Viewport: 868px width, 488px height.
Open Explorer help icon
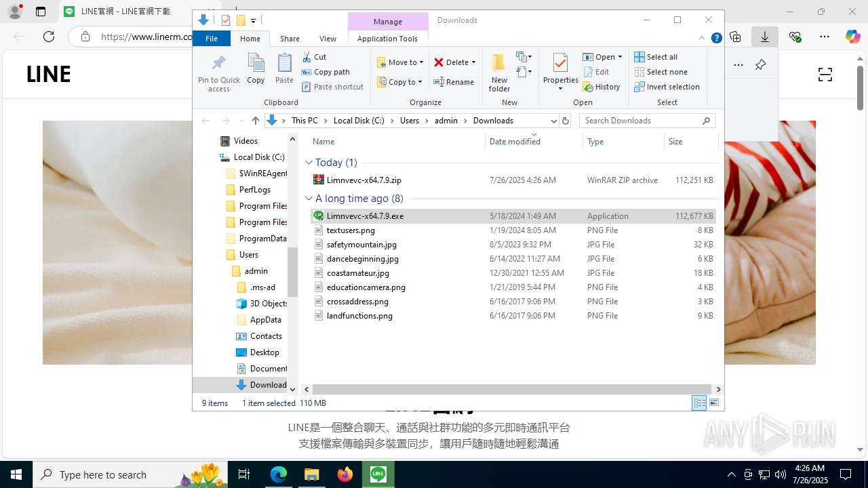pyautogui.click(x=716, y=39)
